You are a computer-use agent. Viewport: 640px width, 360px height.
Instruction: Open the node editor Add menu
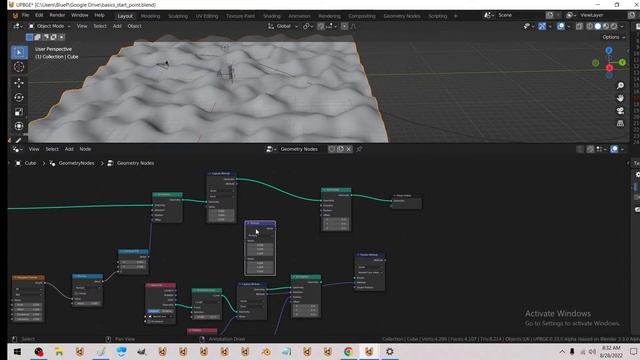coord(69,149)
